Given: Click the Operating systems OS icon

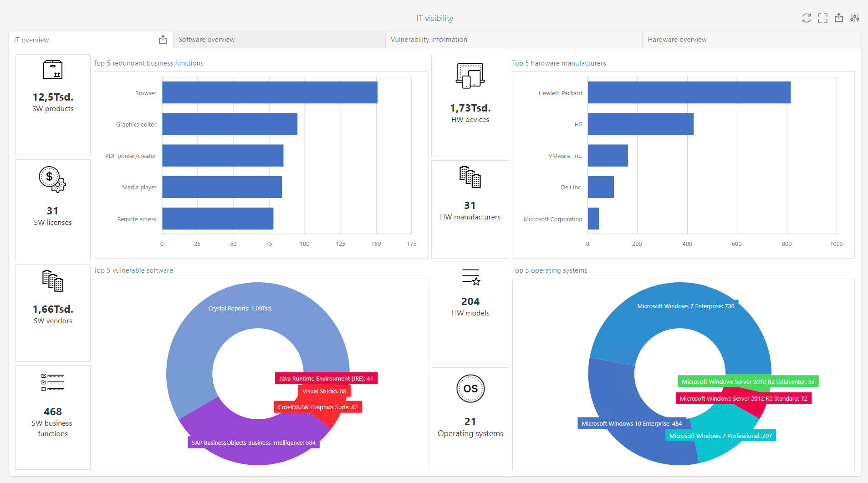Looking at the screenshot, I should click(470, 389).
